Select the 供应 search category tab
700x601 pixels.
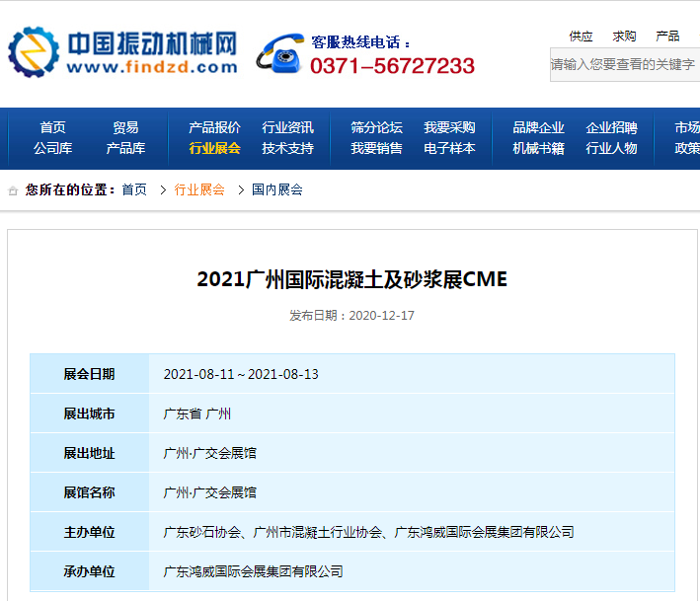pyautogui.click(x=581, y=37)
